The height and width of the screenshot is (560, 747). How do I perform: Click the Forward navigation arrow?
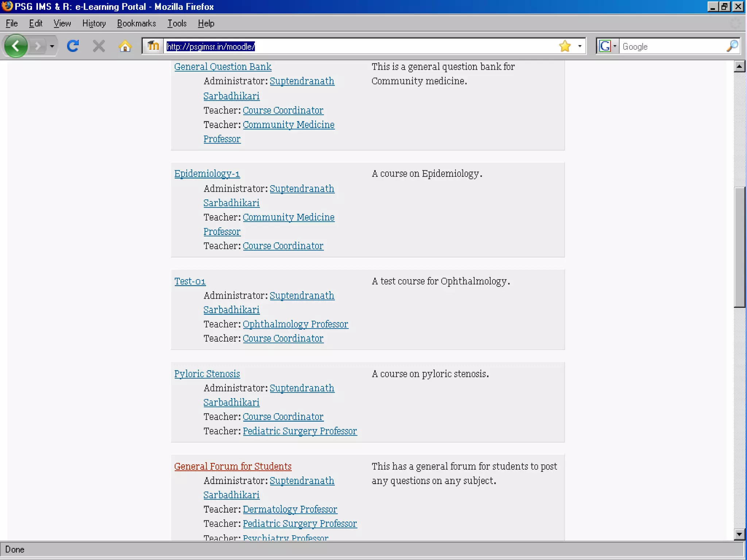[37, 46]
